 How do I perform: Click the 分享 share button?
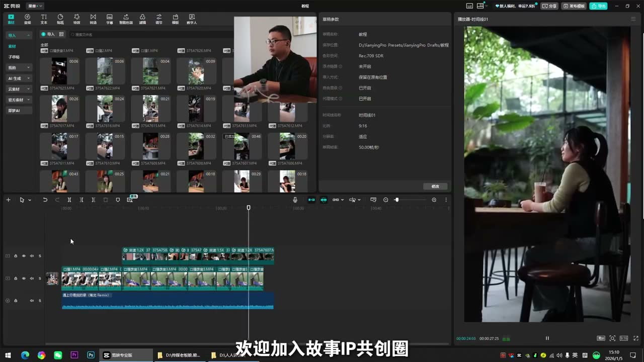550,6
